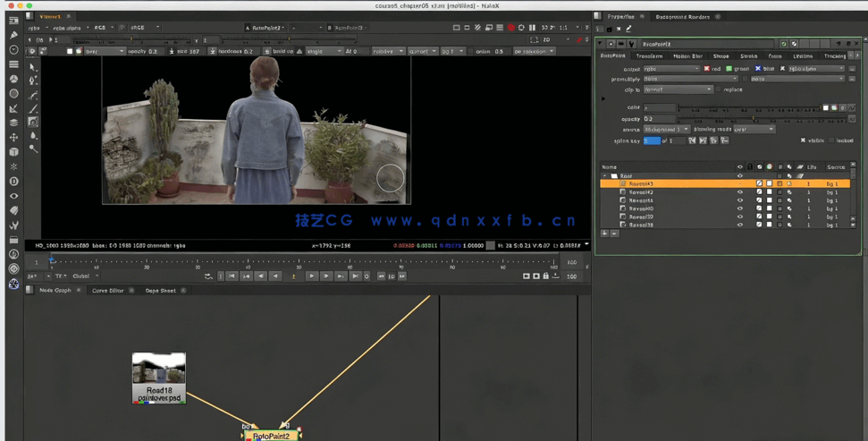Collapse the Root folder in layer list
The image size is (868, 441).
(605, 176)
